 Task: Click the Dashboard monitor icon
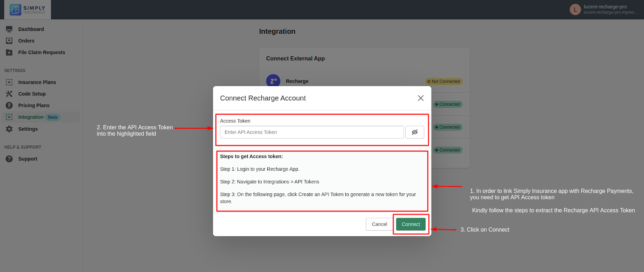(x=9, y=29)
